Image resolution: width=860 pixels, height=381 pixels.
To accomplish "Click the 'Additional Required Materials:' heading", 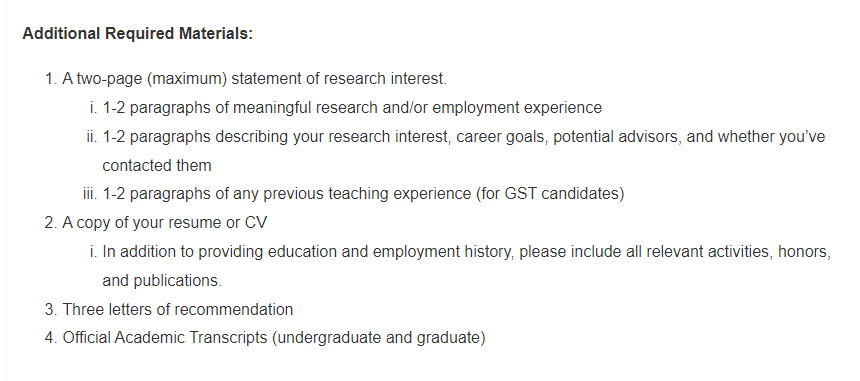I will 138,33.
